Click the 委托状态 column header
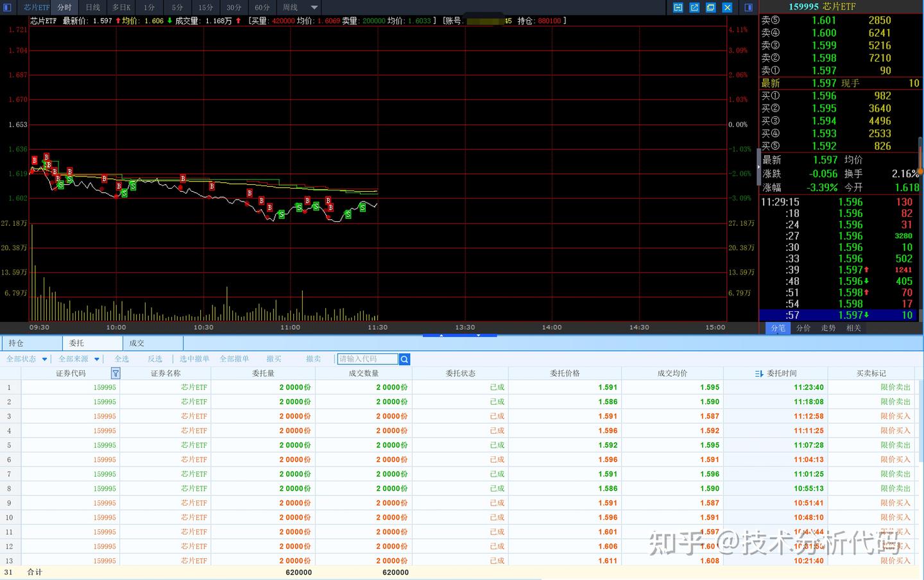 click(x=461, y=373)
